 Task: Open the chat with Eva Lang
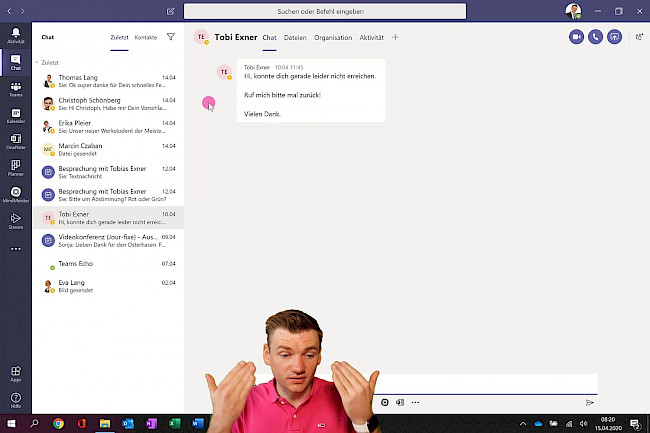[109, 286]
